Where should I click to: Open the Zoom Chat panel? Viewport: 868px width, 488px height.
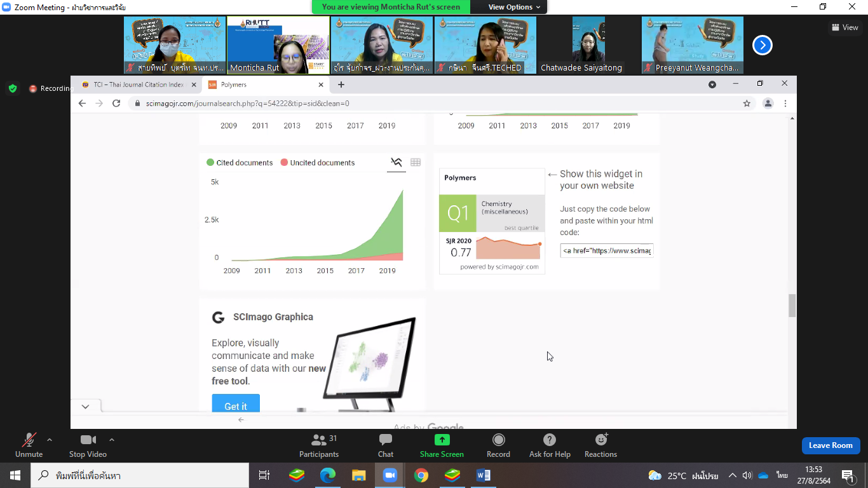[386, 445]
